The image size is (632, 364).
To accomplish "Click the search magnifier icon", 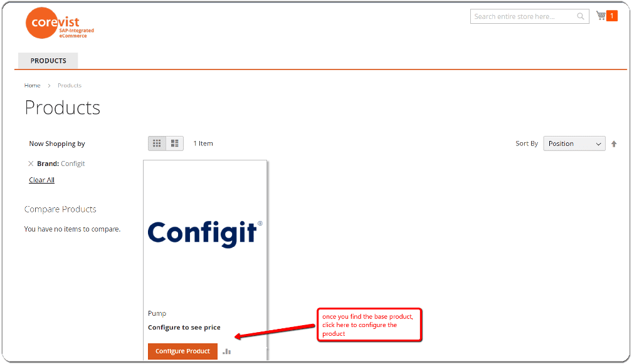I will [x=580, y=16].
